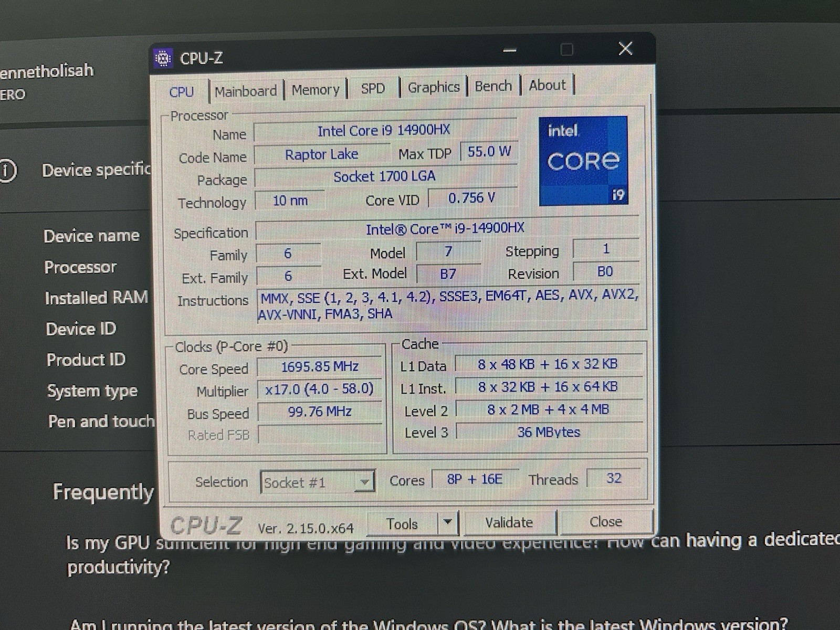Screen dimensions: 840x630
Task: Switch to the CPU tab
Action: [x=182, y=92]
